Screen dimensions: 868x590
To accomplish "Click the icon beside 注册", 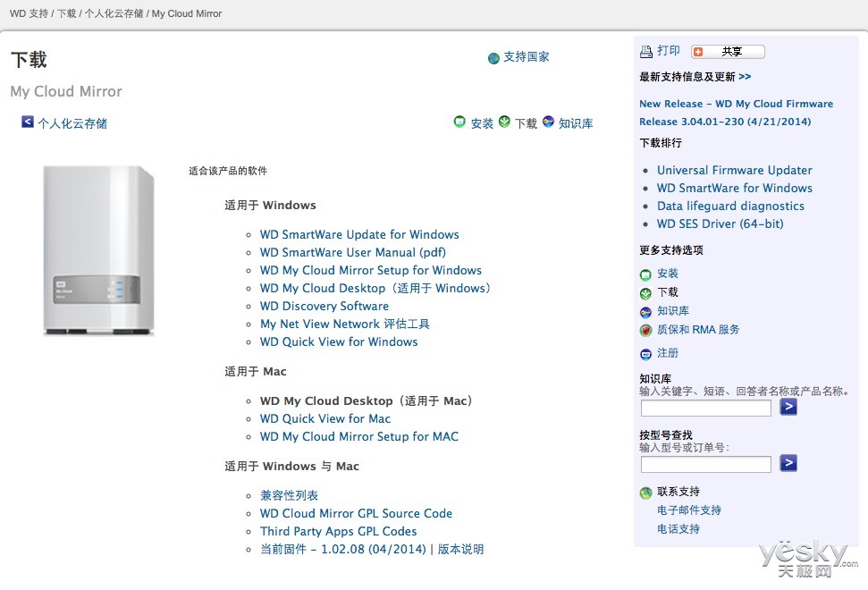I will [x=645, y=354].
